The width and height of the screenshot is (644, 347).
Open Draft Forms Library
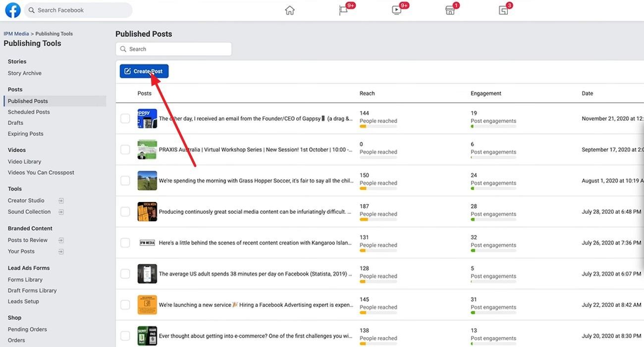click(x=32, y=291)
